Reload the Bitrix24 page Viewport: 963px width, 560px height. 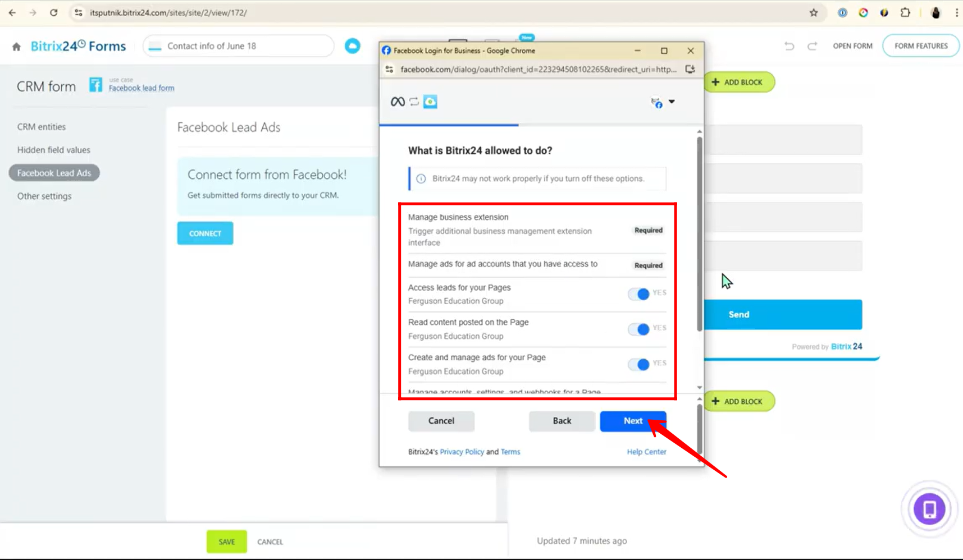coord(53,12)
